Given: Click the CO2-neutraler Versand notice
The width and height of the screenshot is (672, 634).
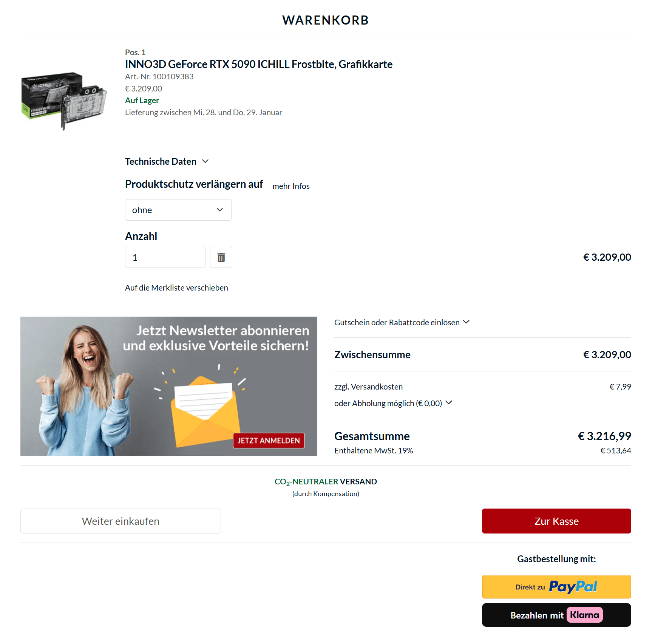Looking at the screenshot, I should 326,487.
